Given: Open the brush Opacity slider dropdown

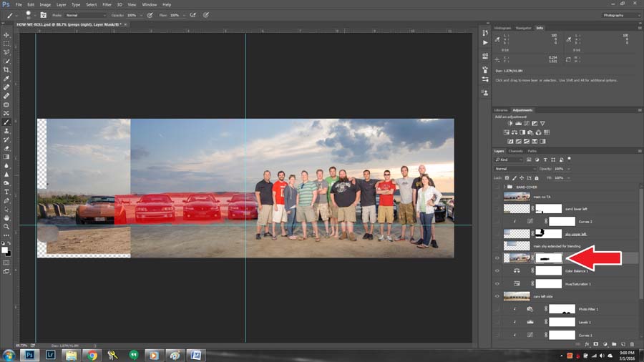Looking at the screenshot, I should tap(141, 15).
